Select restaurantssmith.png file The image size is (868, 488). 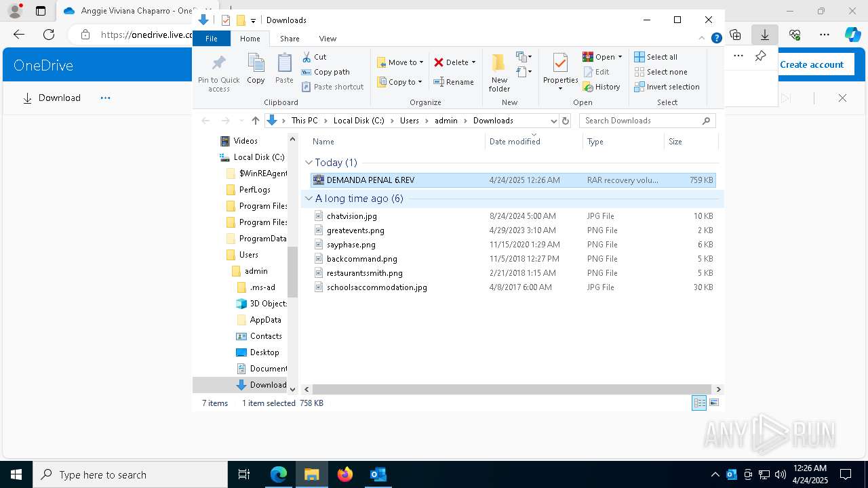pos(513,273)
